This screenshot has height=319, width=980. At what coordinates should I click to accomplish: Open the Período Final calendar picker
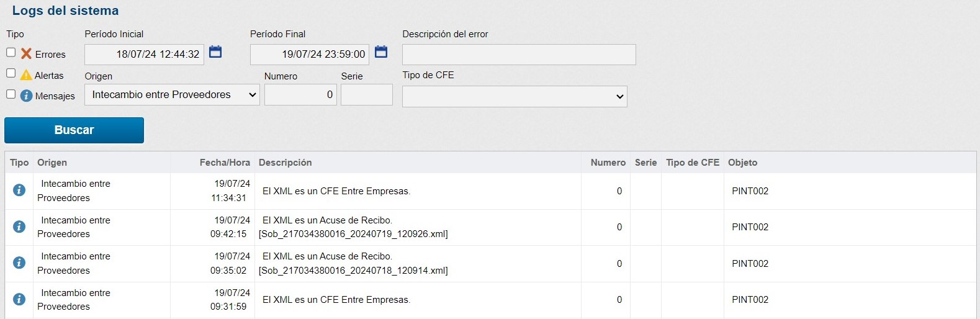[381, 52]
